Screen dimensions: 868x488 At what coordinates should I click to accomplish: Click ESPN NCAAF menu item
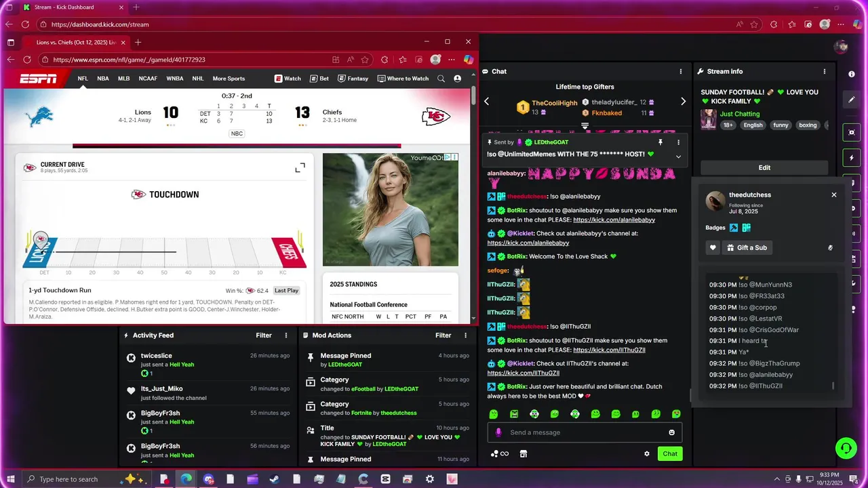pyautogui.click(x=148, y=79)
